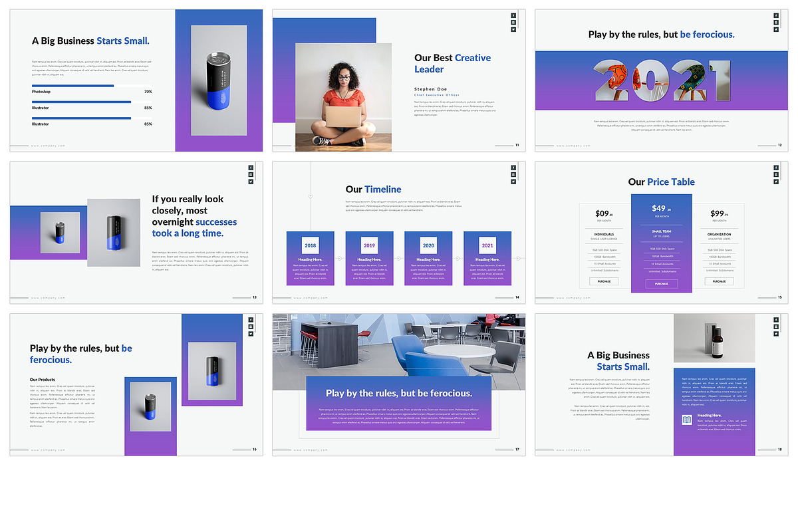Click the woman with laptop photo
The height and width of the screenshot is (532, 798).
pos(343,96)
